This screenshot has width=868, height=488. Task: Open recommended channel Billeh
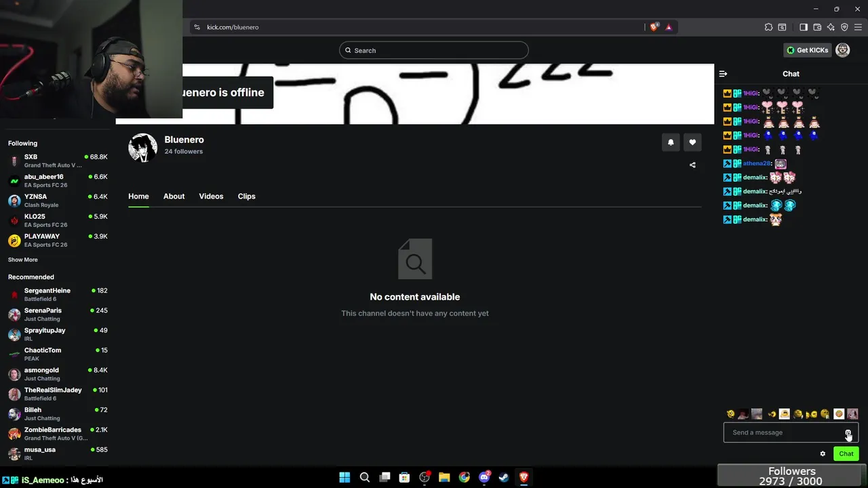(58, 413)
